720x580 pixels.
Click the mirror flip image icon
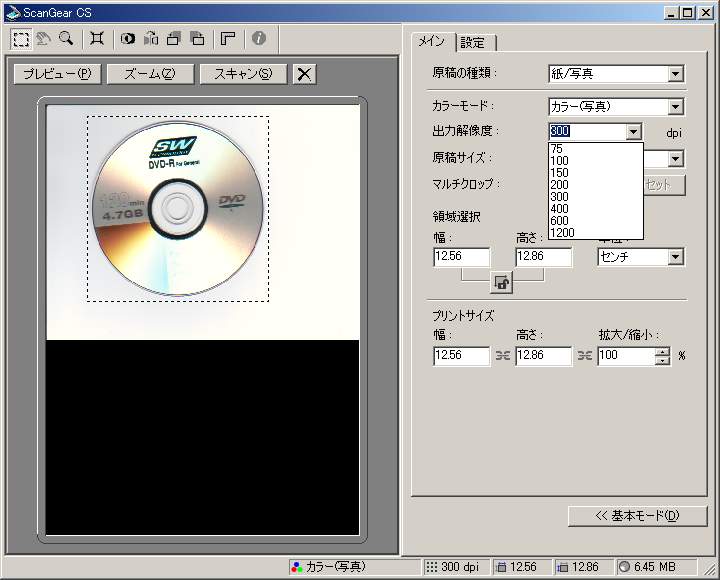[x=151, y=39]
